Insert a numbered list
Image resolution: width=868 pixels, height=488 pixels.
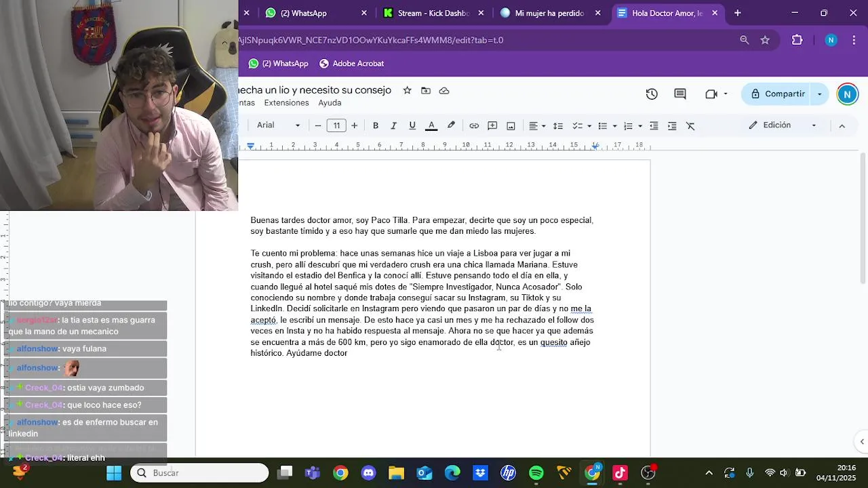click(628, 125)
